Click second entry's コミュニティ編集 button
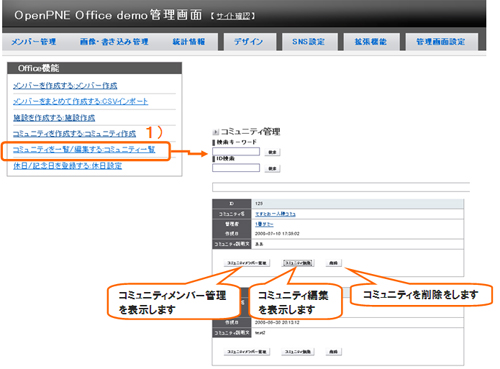This screenshot has width=500, height=369. (298, 352)
